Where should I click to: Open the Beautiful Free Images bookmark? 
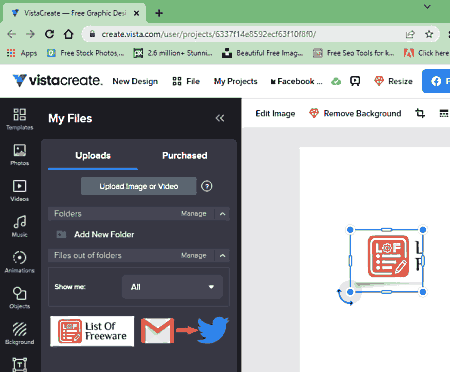[x=262, y=53]
